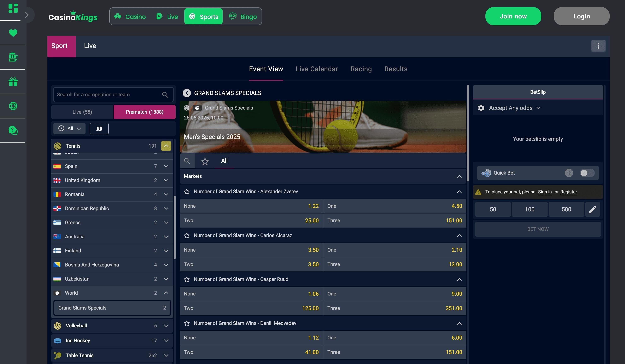
Task: Expand the Romania tennis list
Action: coord(166,194)
